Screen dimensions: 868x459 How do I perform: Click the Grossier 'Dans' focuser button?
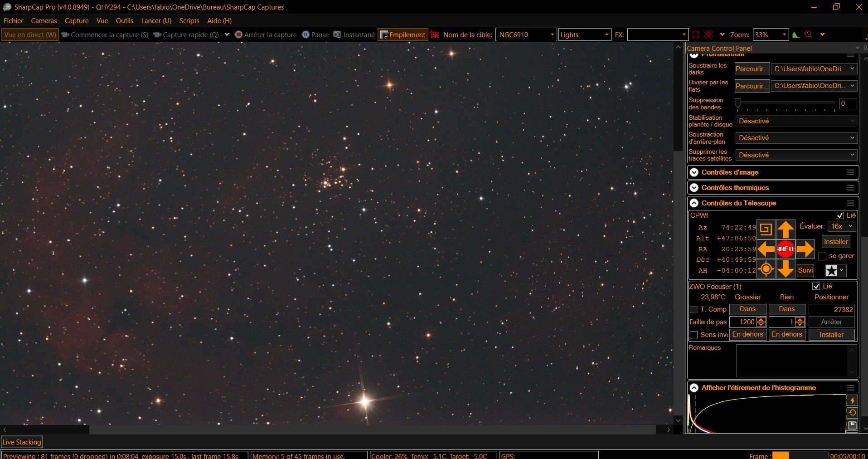point(747,309)
